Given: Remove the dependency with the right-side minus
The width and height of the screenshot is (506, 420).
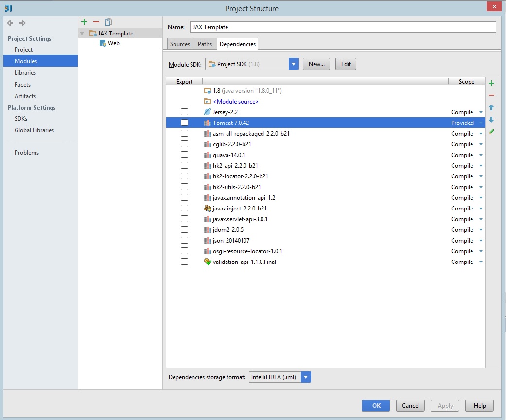Looking at the screenshot, I should (x=491, y=95).
